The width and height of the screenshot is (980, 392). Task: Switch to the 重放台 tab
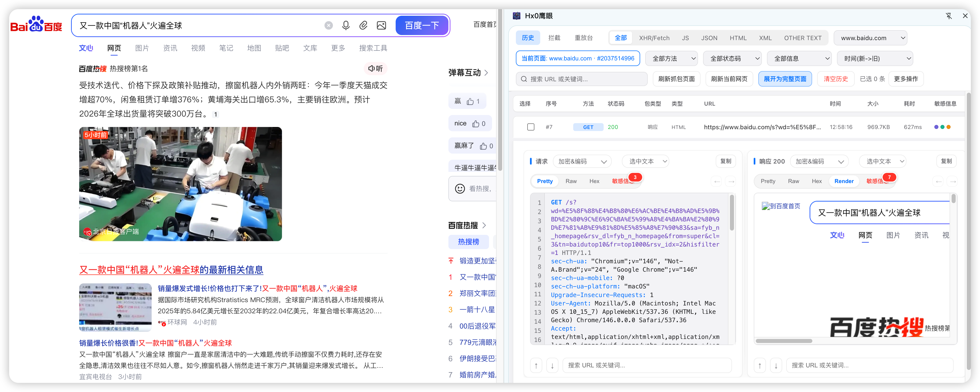coord(583,38)
